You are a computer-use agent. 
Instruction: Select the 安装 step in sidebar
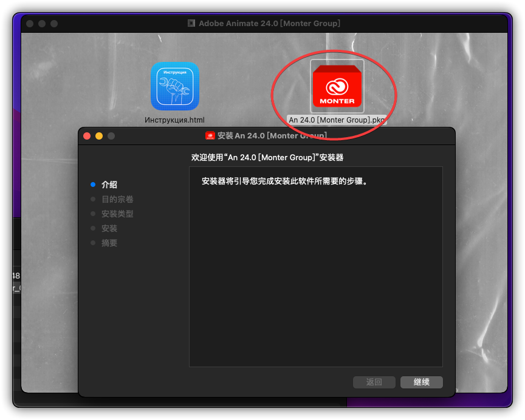pyautogui.click(x=109, y=228)
